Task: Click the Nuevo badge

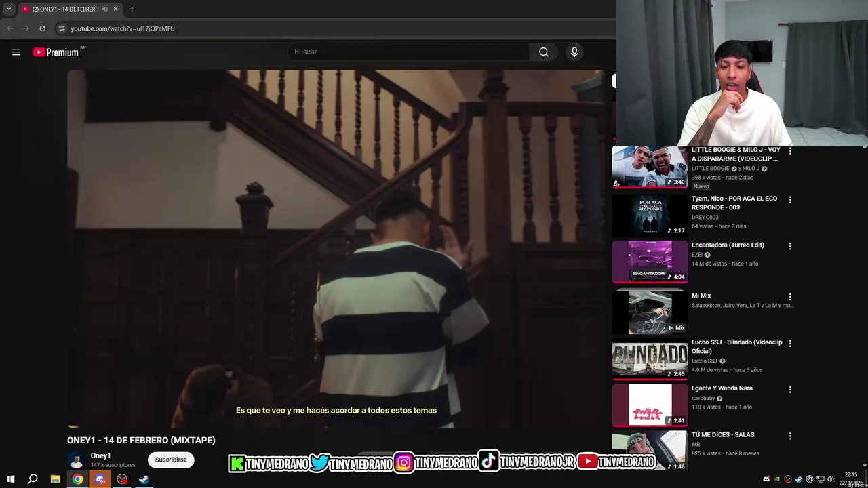Action: 701,186
